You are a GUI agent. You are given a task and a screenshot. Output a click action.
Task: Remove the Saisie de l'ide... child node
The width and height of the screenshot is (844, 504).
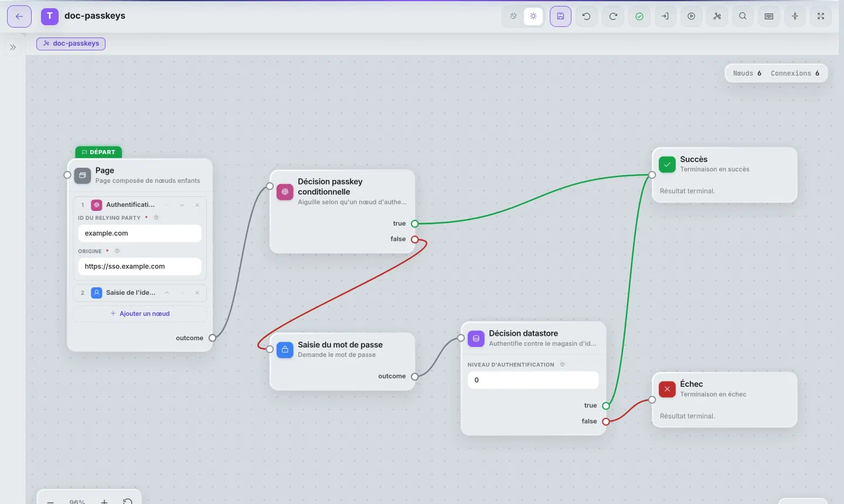198,292
